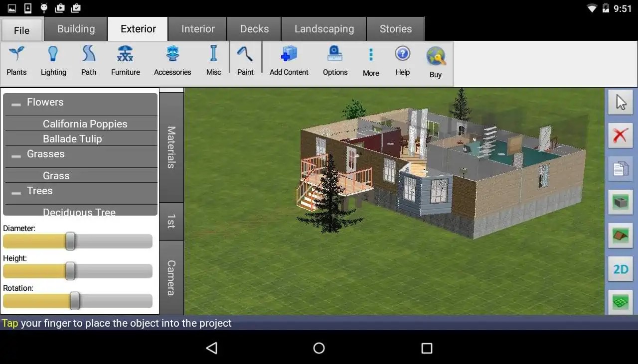638x364 pixels.
Task: Open the Paint tool
Action: pyautogui.click(x=245, y=60)
